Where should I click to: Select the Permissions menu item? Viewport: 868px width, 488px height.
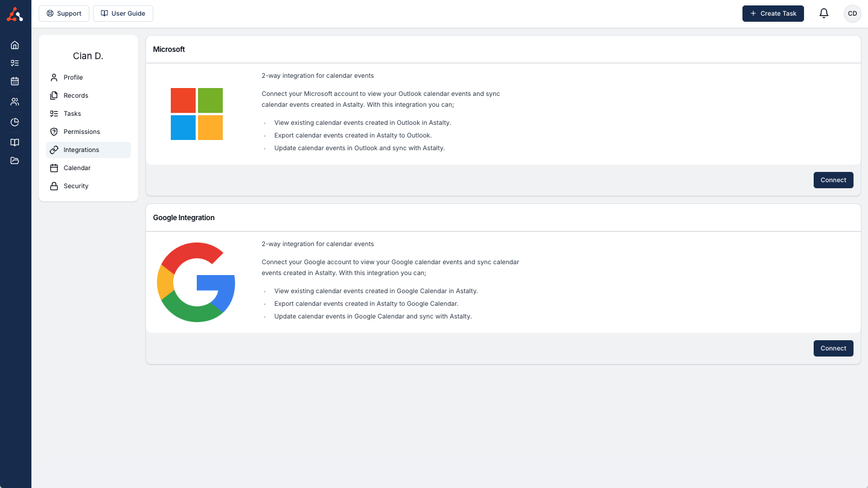pyautogui.click(x=81, y=132)
